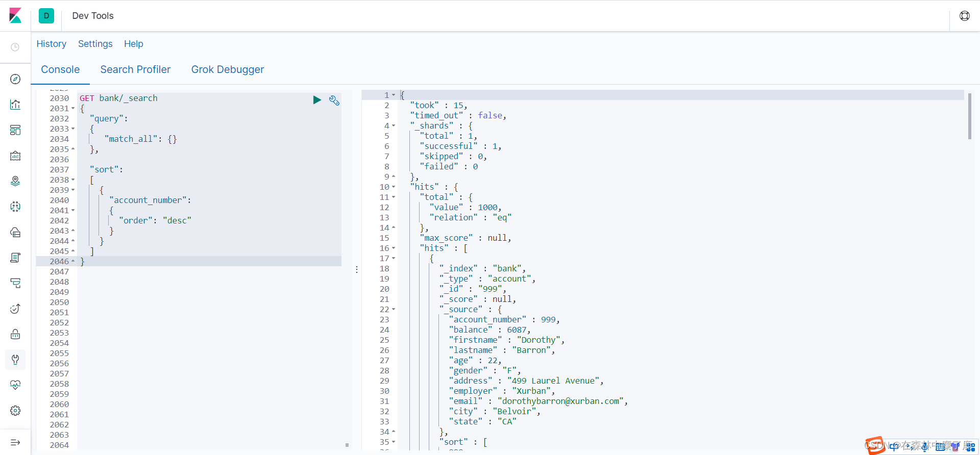Image resolution: width=980 pixels, height=455 pixels.
Task: Collapse fold arrow on editor line 2033
Action: coord(73,129)
